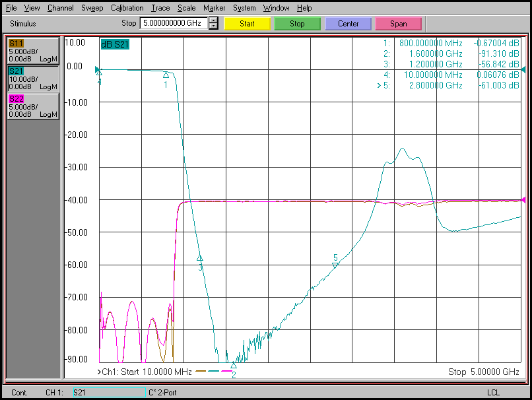Select the S11 trace status button
This screenshot has width=532, height=400.
click(x=32, y=51)
